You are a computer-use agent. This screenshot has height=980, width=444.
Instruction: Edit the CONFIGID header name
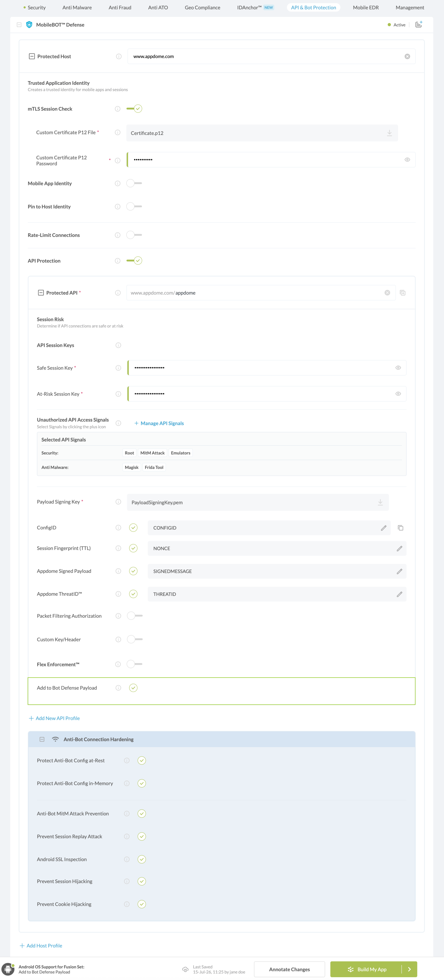pos(384,528)
